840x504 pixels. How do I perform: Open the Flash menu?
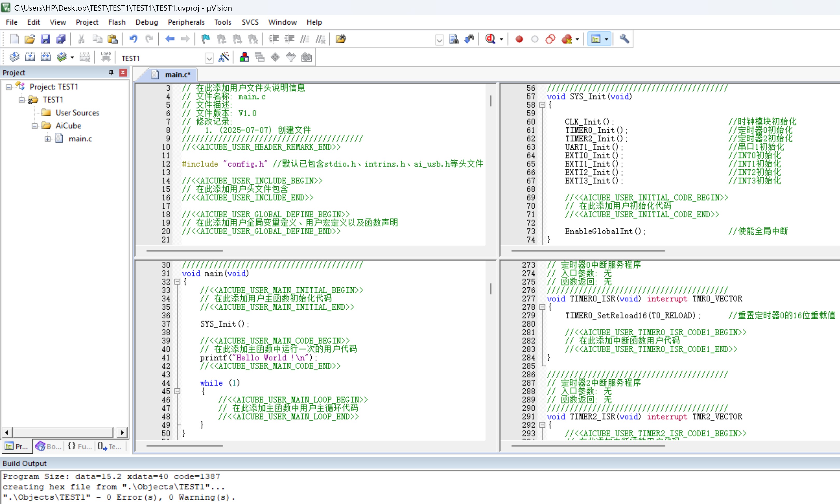click(x=117, y=22)
